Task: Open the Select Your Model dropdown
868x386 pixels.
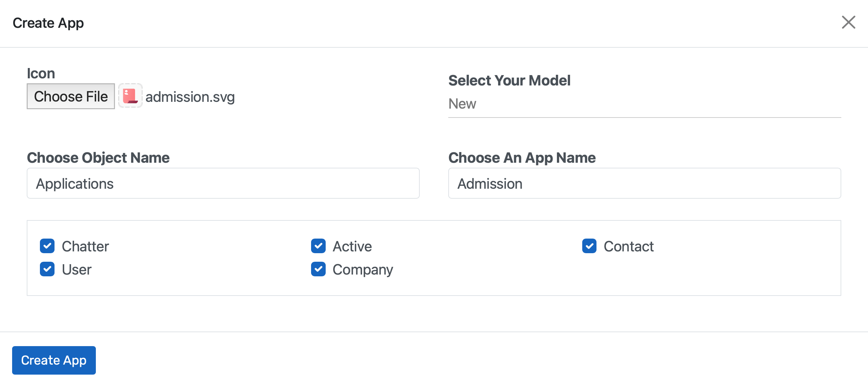Action: [641, 104]
